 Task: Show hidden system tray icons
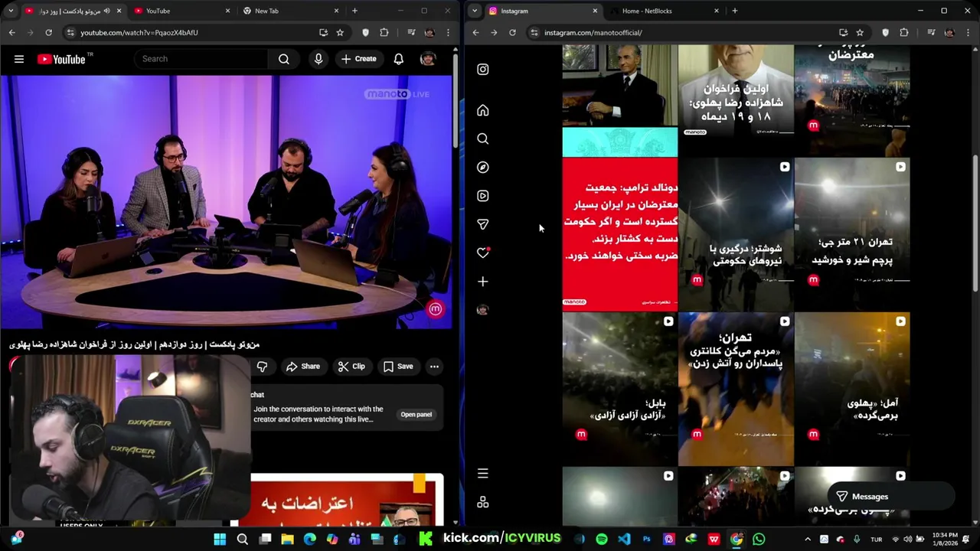pos(807,540)
